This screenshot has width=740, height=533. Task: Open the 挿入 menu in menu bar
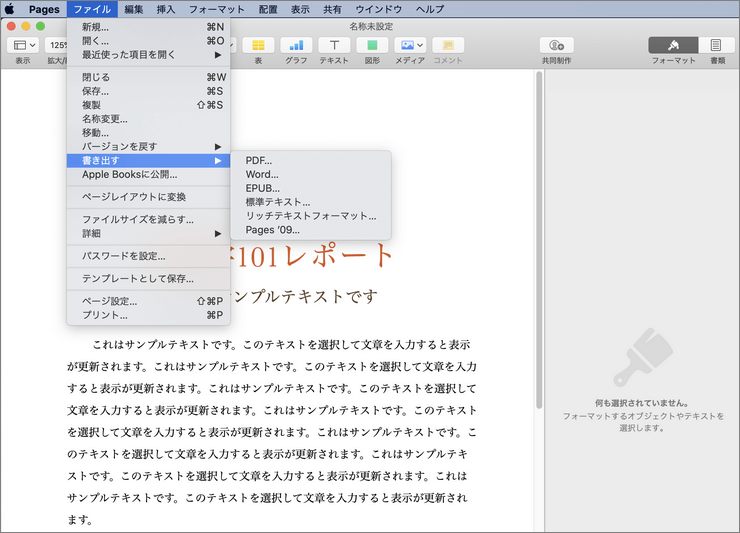[166, 9]
